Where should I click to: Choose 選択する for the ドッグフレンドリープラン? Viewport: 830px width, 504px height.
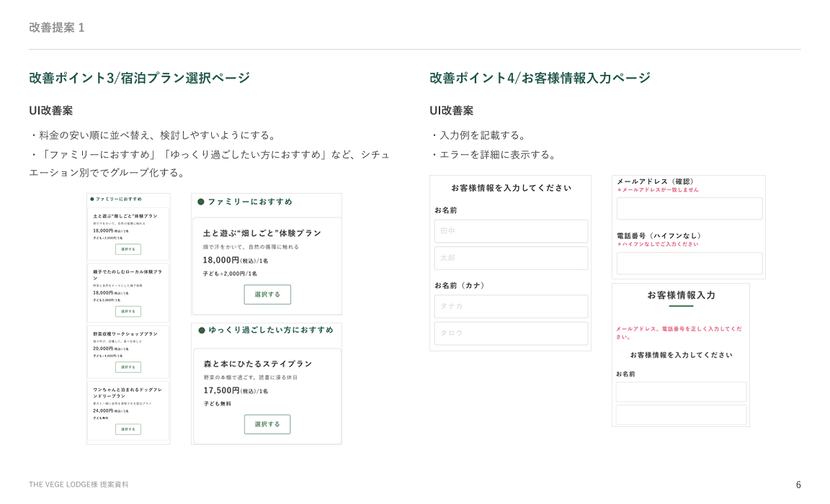(x=128, y=429)
